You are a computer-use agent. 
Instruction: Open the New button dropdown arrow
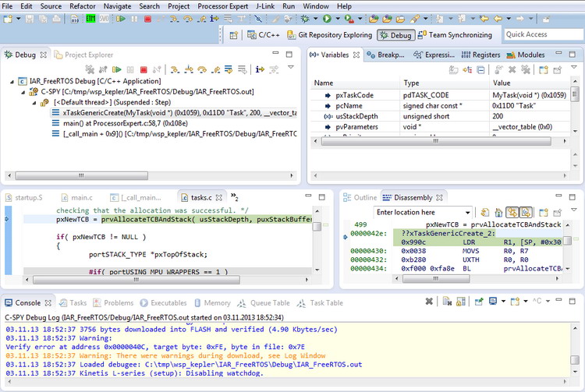pyautogui.click(x=18, y=19)
